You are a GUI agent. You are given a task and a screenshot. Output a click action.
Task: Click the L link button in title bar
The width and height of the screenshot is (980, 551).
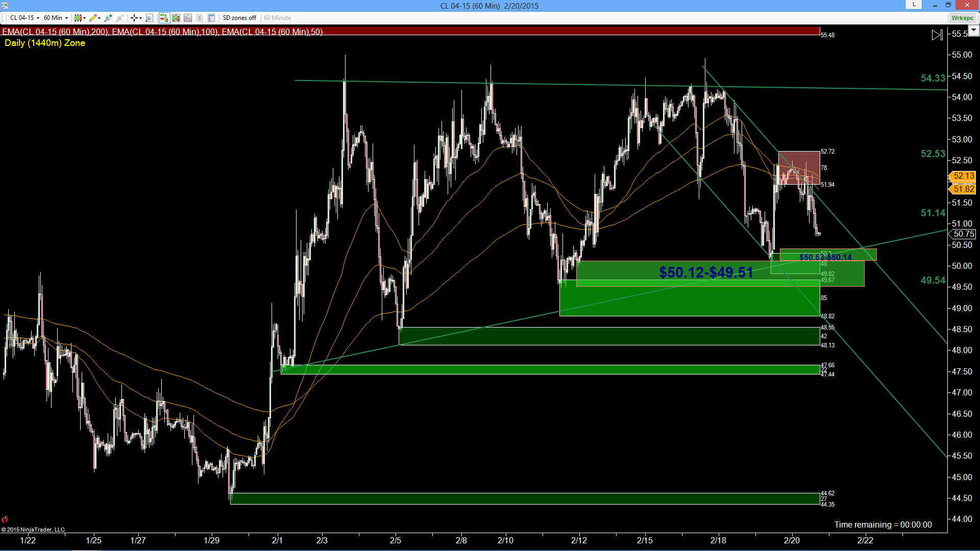pos(914,5)
